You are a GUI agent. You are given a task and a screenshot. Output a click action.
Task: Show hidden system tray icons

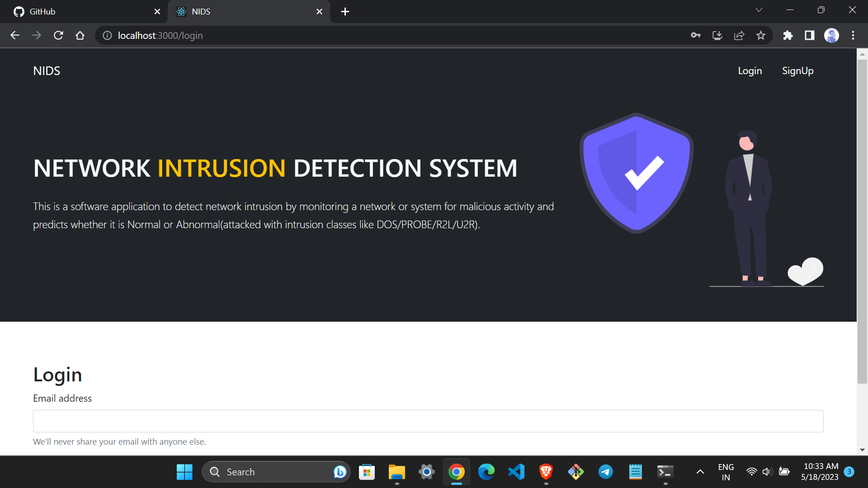[x=699, y=471]
